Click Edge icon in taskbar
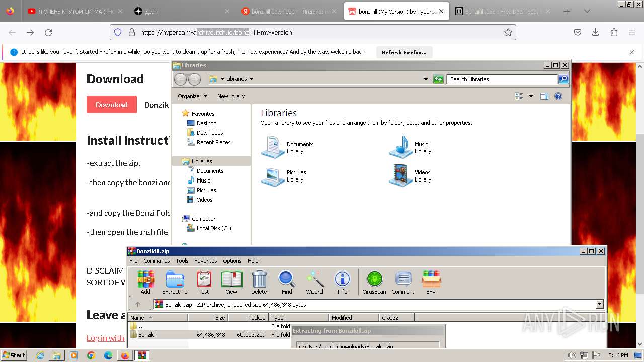 (x=108, y=355)
